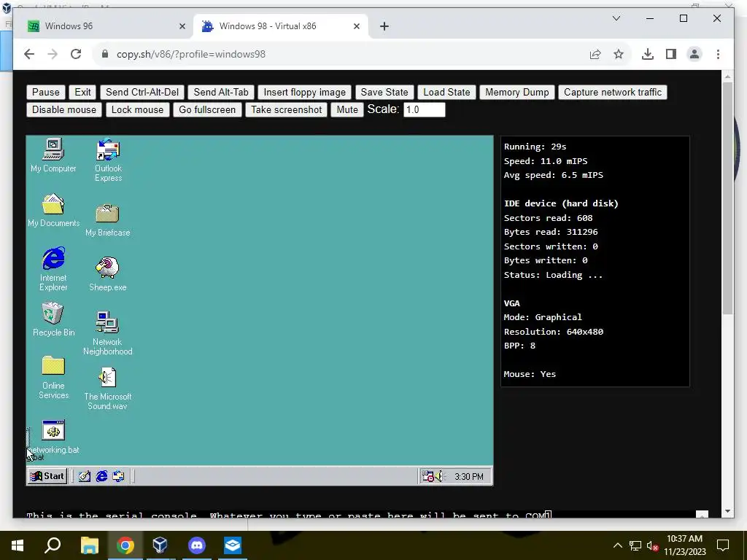Open My Documents folder icon
Screen dimensions: 747x560
pyautogui.click(x=53, y=210)
